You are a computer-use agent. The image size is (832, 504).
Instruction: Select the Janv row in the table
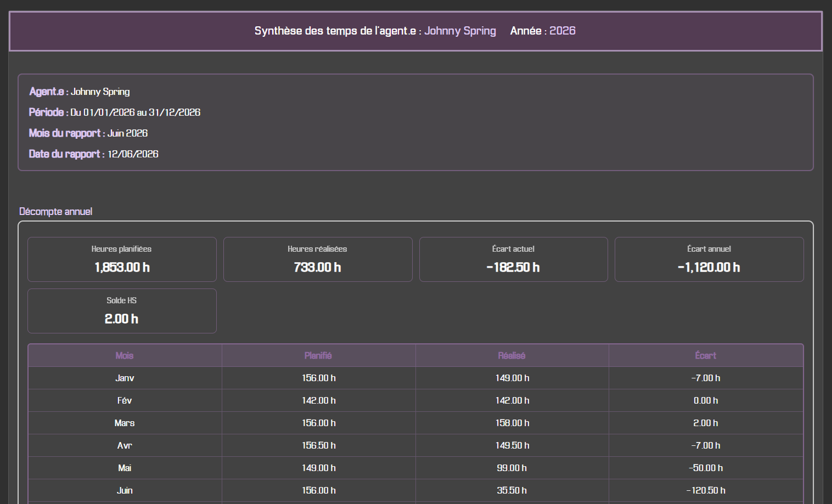click(x=415, y=378)
